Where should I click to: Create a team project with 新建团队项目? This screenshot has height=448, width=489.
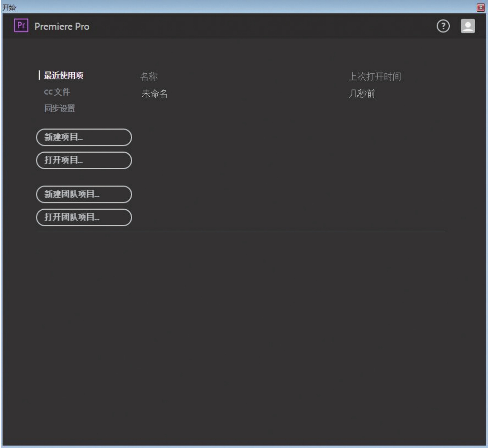pyautogui.click(x=84, y=194)
